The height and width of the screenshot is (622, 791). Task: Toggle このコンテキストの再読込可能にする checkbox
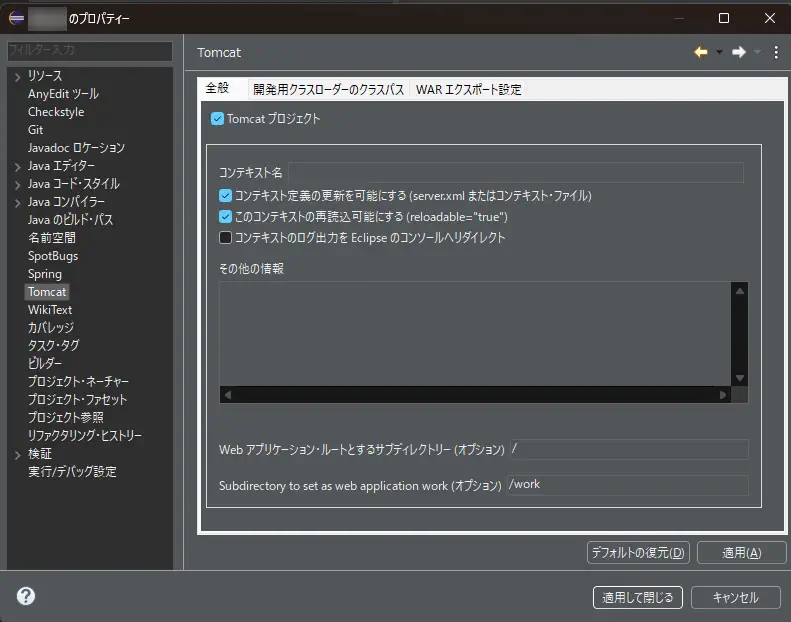coord(225,217)
